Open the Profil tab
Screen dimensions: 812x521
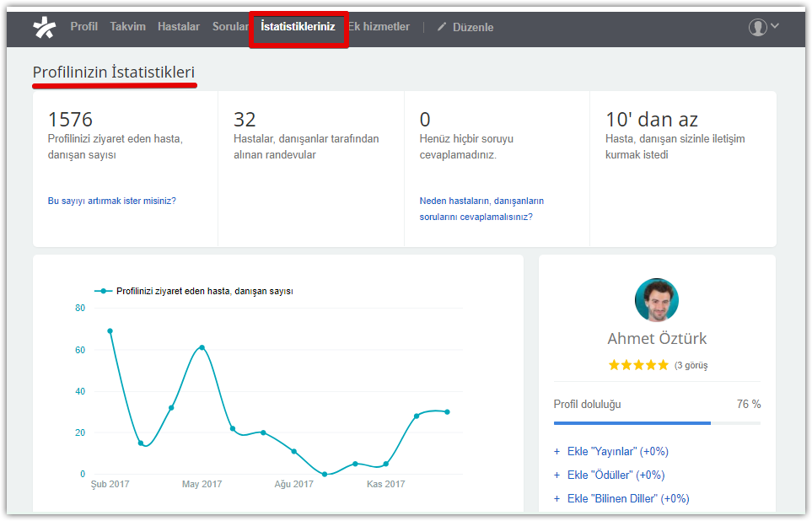pyautogui.click(x=83, y=26)
